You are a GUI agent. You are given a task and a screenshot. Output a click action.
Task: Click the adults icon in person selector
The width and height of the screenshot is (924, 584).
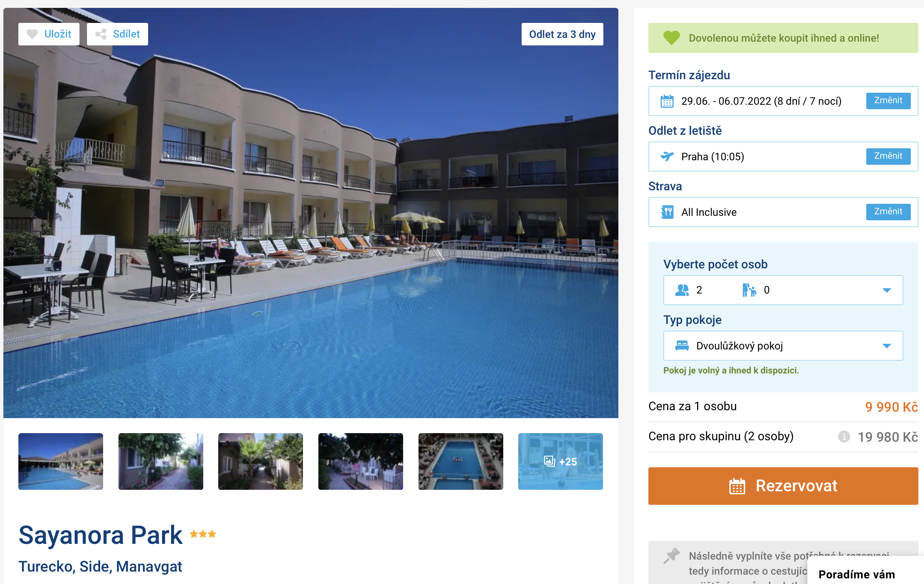[682, 290]
